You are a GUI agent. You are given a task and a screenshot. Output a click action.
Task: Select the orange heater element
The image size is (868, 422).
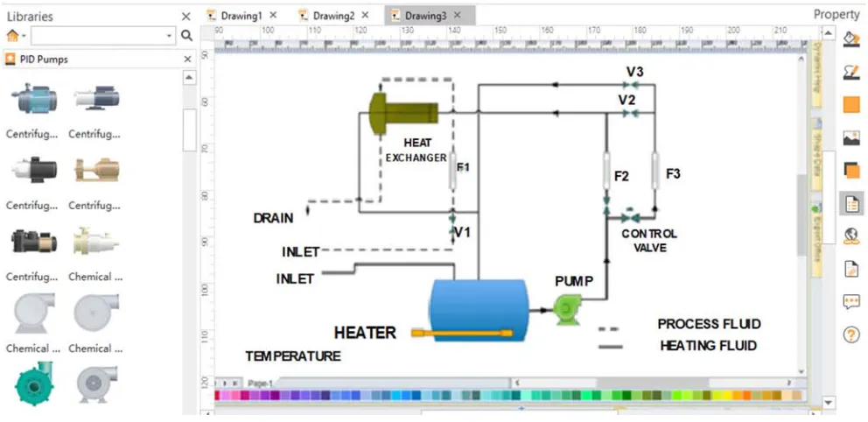[x=462, y=333]
